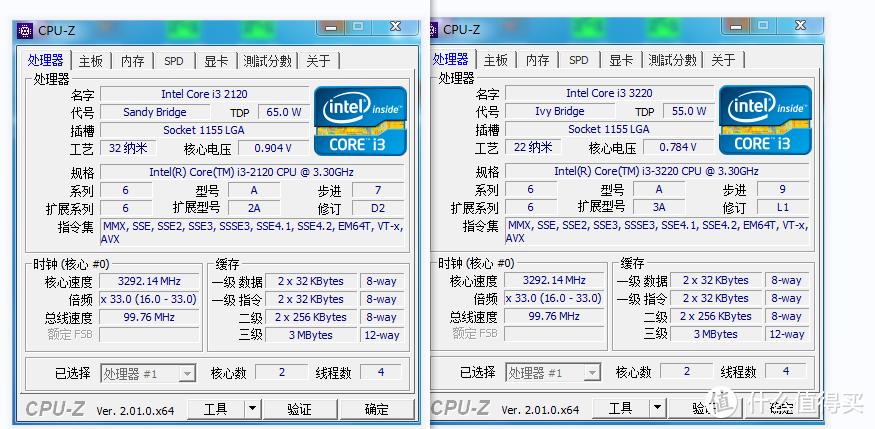
Task: Click Intel Core i3 logo in left window
Action: 360,120
